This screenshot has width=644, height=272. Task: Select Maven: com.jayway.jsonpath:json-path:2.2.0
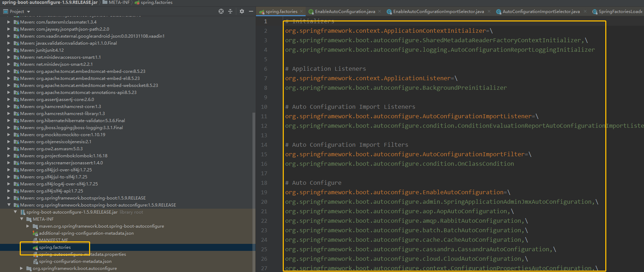pyautogui.click(x=64, y=29)
